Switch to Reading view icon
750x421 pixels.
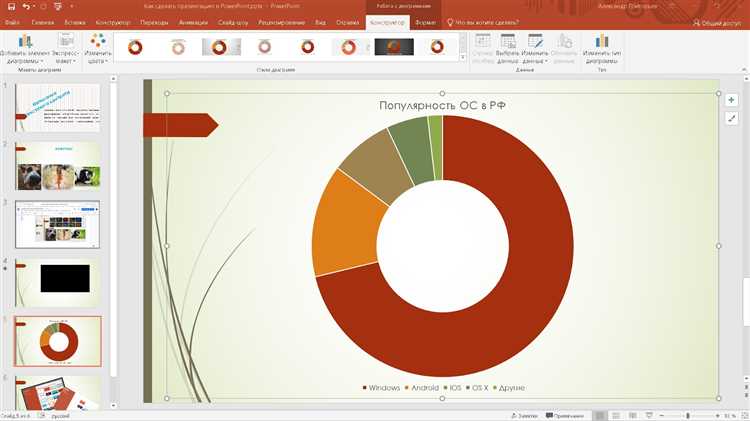pos(632,416)
